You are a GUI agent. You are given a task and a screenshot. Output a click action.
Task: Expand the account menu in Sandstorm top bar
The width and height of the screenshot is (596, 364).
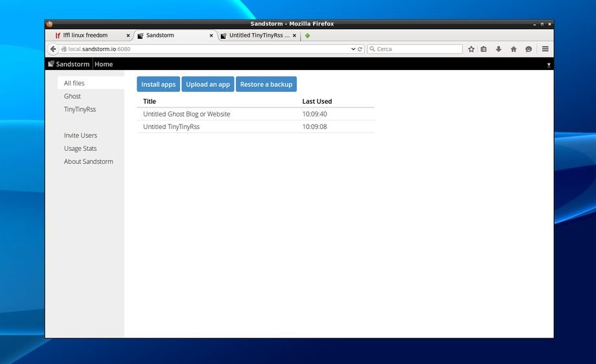549,65
